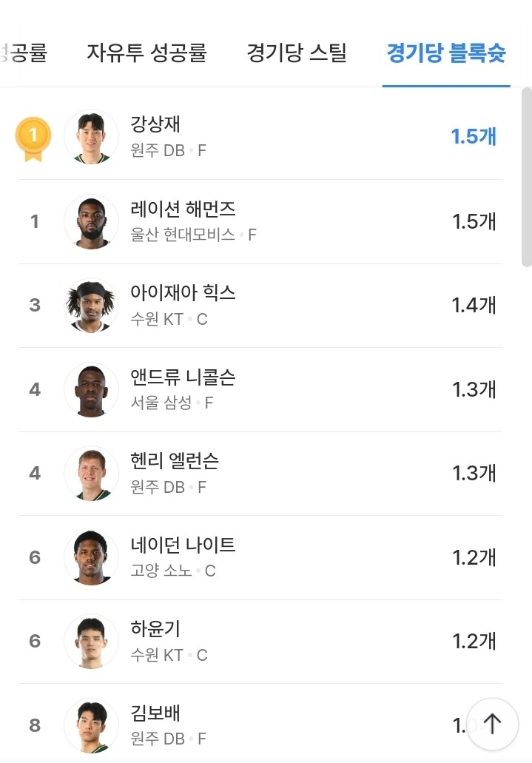Image resolution: width=532 pixels, height=763 pixels.
Task: Tap the scroll-to-top arrow button
Action: click(492, 724)
